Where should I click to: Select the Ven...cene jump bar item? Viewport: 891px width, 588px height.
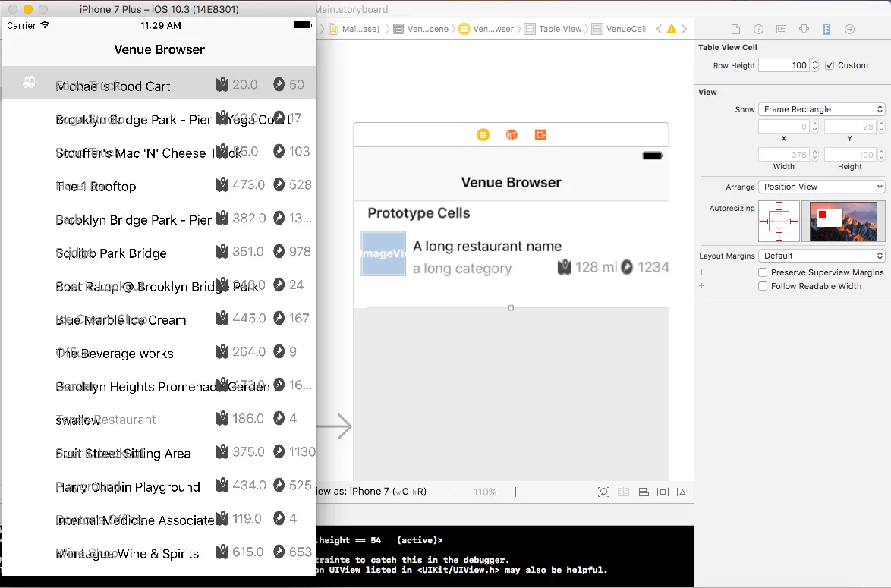(421, 29)
